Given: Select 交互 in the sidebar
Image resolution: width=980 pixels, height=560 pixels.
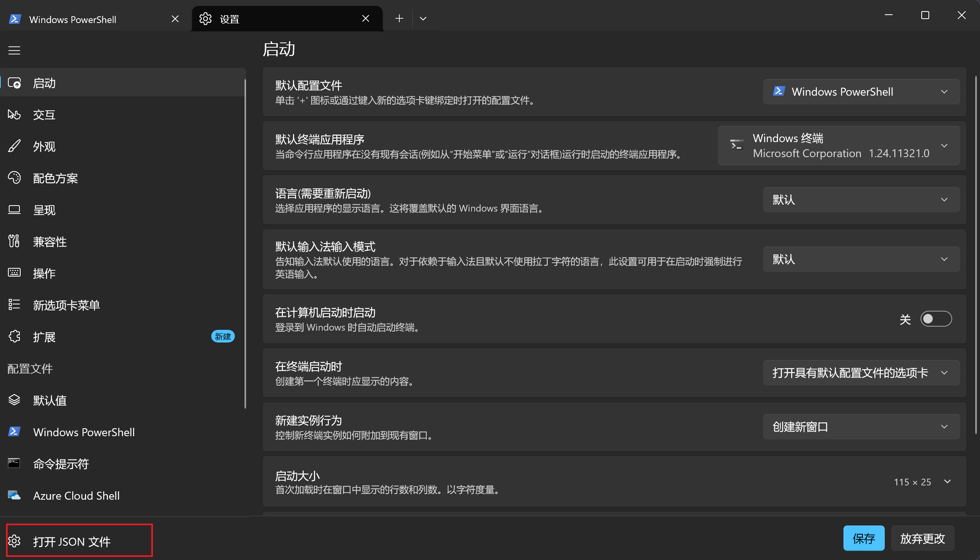Looking at the screenshot, I should [123, 115].
